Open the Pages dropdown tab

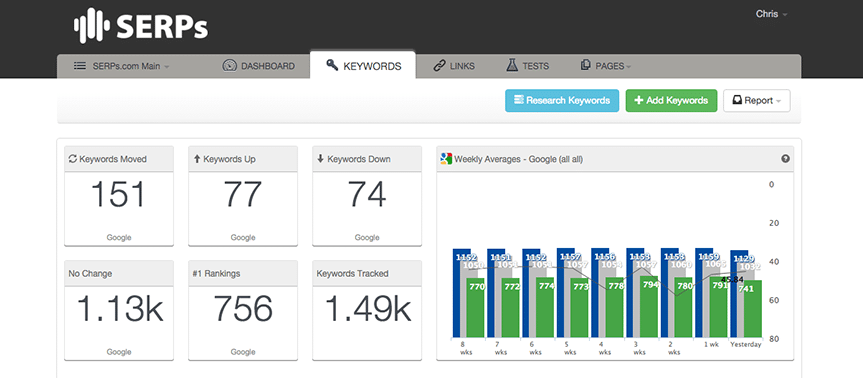[605, 66]
